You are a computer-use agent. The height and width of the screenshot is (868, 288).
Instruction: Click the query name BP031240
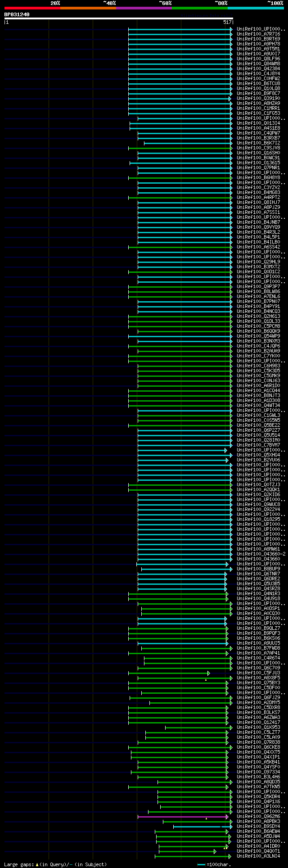[17, 14]
